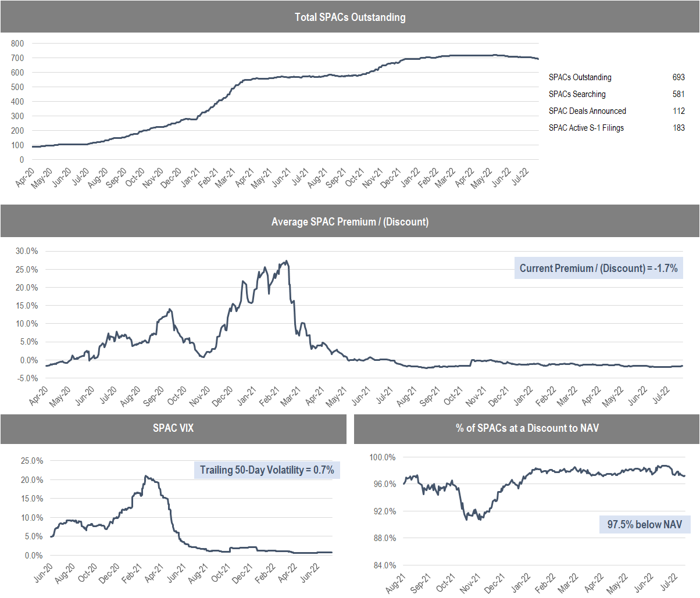Click the Current Premium / (Discount) = -1.7% callout
Viewport: 700px width, 598px height.
(x=598, y=268)
